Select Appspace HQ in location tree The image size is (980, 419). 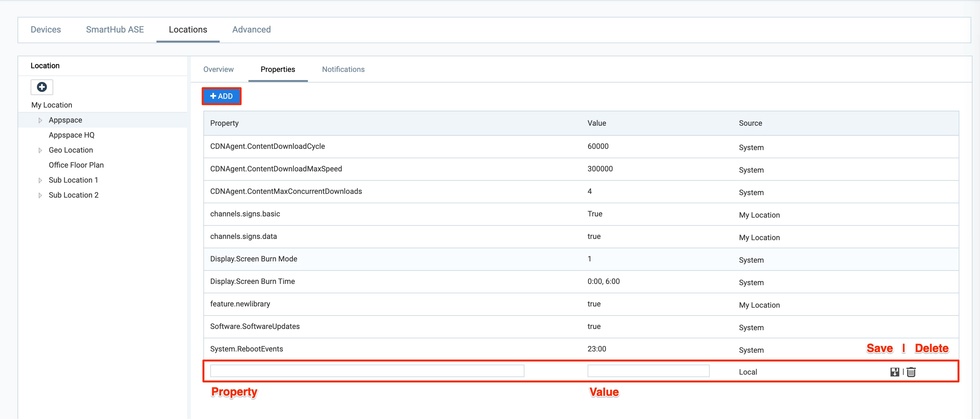(72, 135)
